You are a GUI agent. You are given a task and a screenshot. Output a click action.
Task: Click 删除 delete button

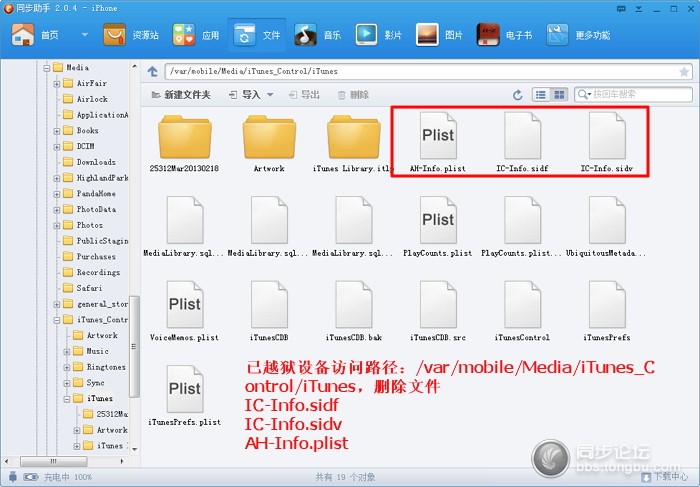[x=353, y=95]
